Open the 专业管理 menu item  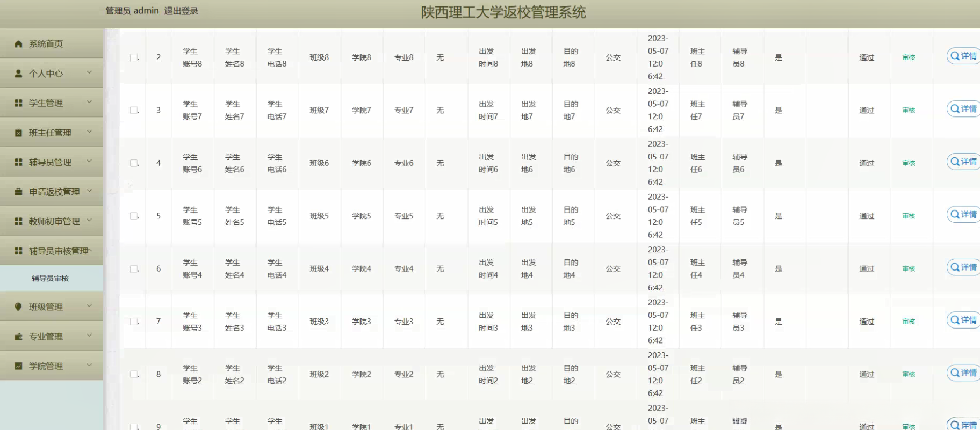pyautogui.click(x=52, y=336)
